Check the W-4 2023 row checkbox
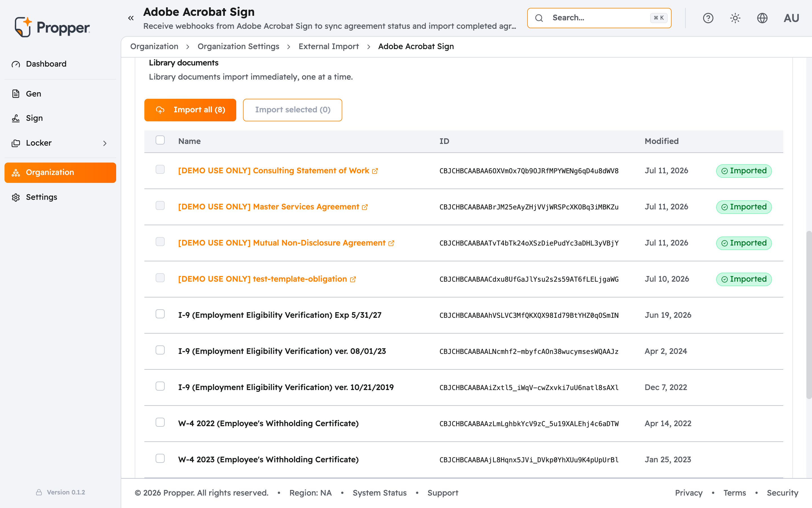Image resolution: width=812 pixels, height=508 pixels. pyautogui.click(x=160, y=459)
